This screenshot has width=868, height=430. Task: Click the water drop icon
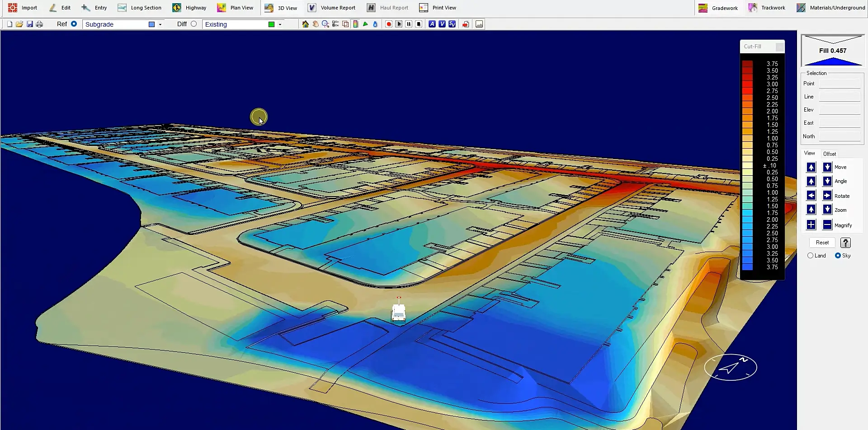click(x=375, y=24)
